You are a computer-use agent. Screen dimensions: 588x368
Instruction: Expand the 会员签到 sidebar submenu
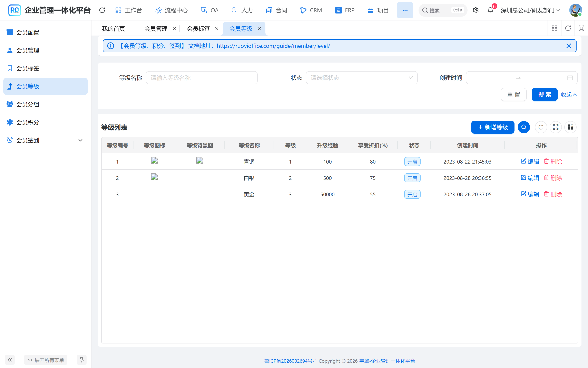[x=46, y=140]
